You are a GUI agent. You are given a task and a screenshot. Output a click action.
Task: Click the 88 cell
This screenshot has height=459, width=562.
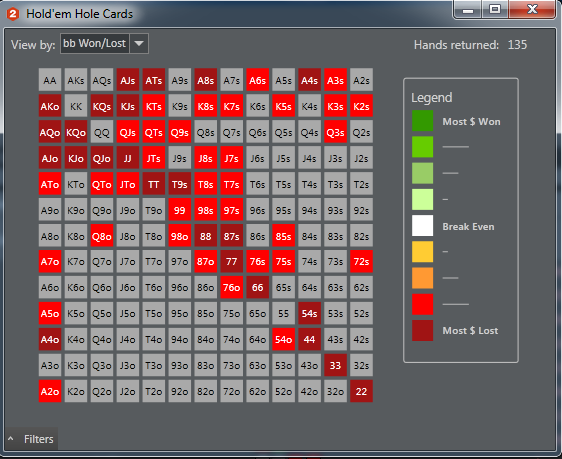(x=206, y=236)
